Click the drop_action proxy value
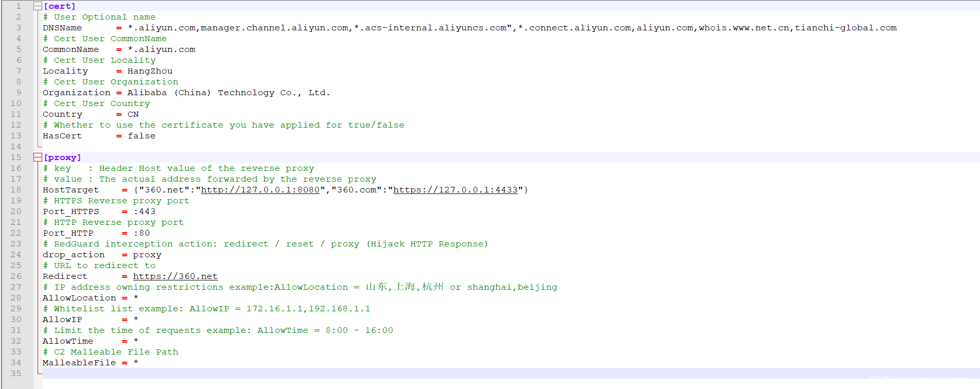 click(147, 255)
